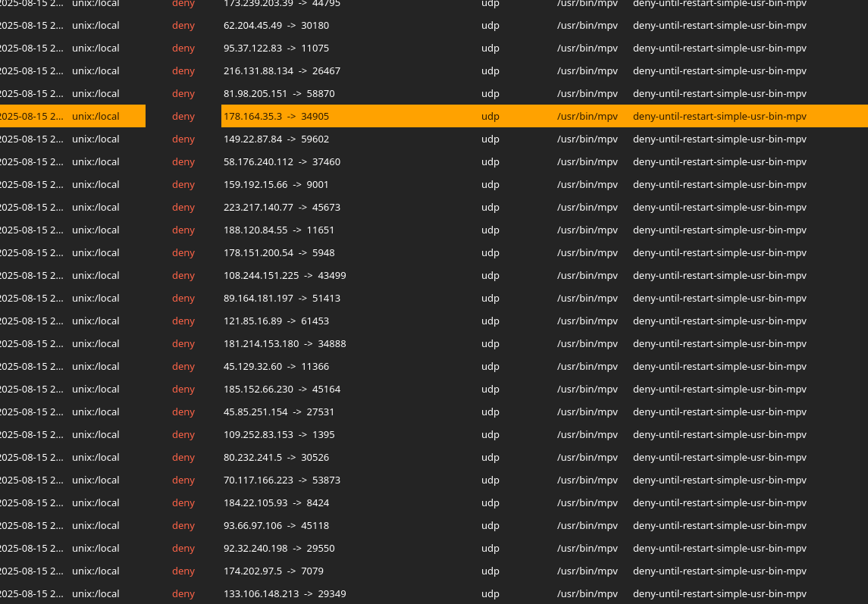Click unix:/local node in 108.244.151.225 row
The width and height of the screenshot is (868, 604).
click(x=96, y=275)
